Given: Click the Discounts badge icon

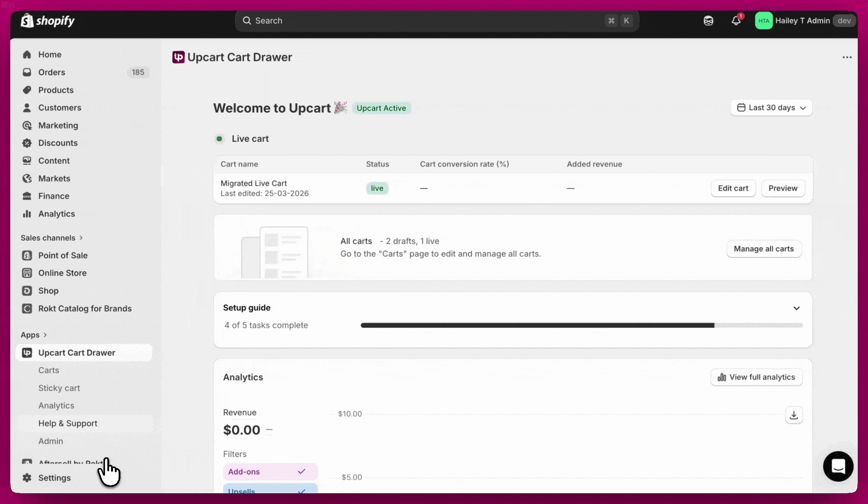Looking at the screenshot, I should pyautogui.click(x=27, y=143).
